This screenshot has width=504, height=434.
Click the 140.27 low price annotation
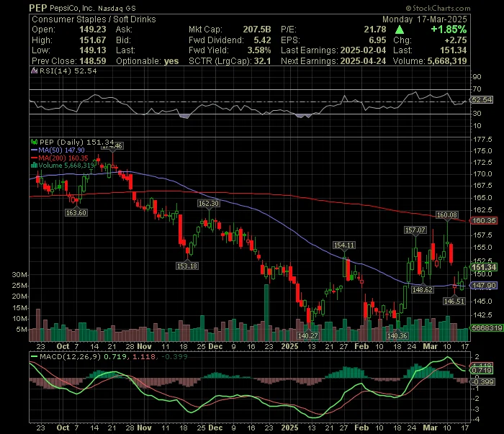(x=307, y=335)
